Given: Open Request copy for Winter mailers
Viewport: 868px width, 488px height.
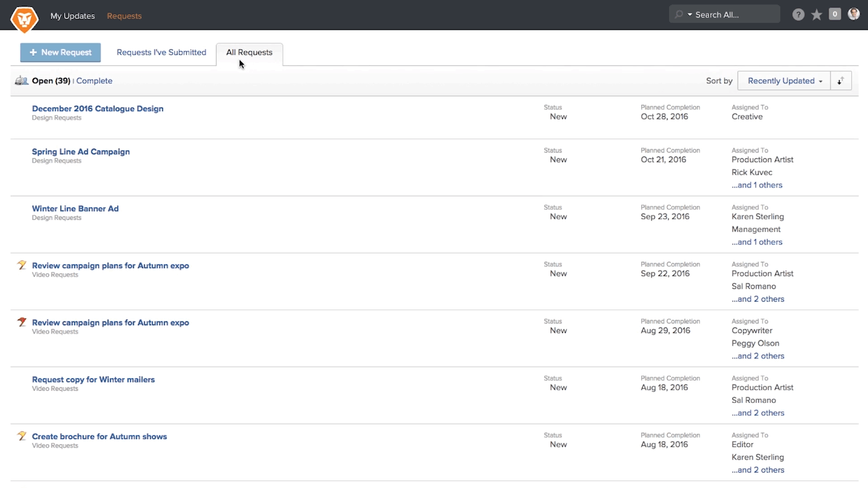Looking at the screenshot, I should [x=93, y=379].
